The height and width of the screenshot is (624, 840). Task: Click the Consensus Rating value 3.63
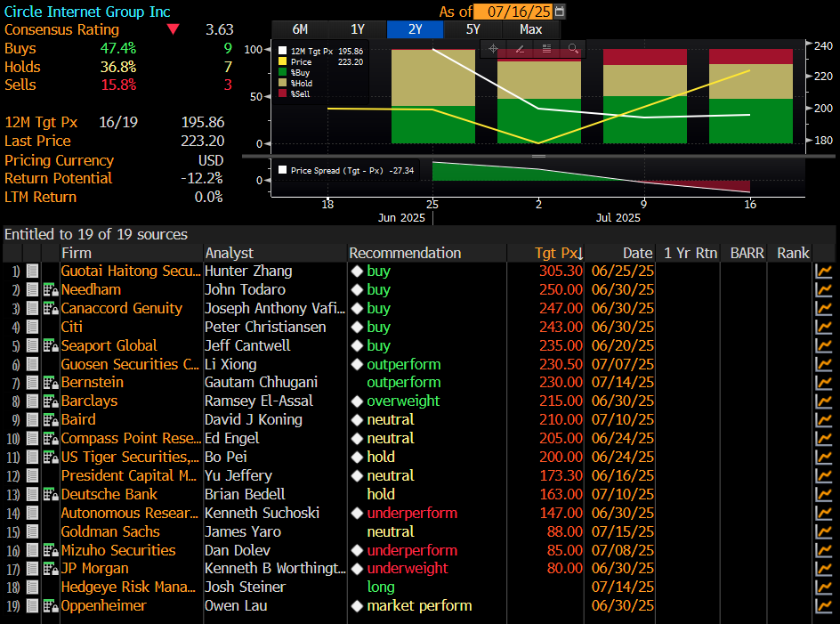(x=220, y=29)
